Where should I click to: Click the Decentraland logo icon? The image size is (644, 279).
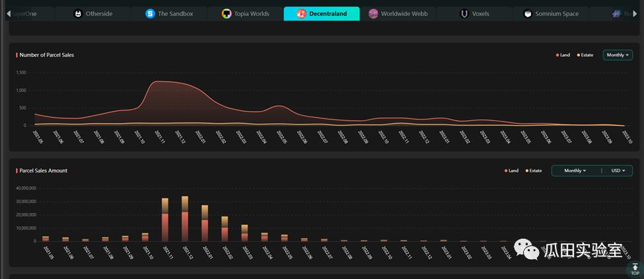pos(301,14)
